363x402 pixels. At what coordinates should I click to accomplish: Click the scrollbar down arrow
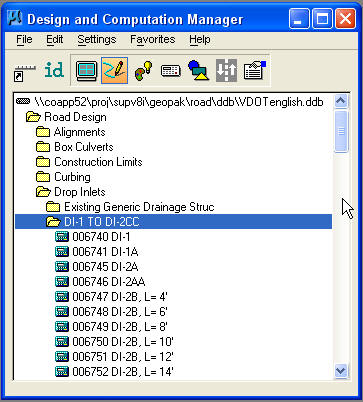341,371
